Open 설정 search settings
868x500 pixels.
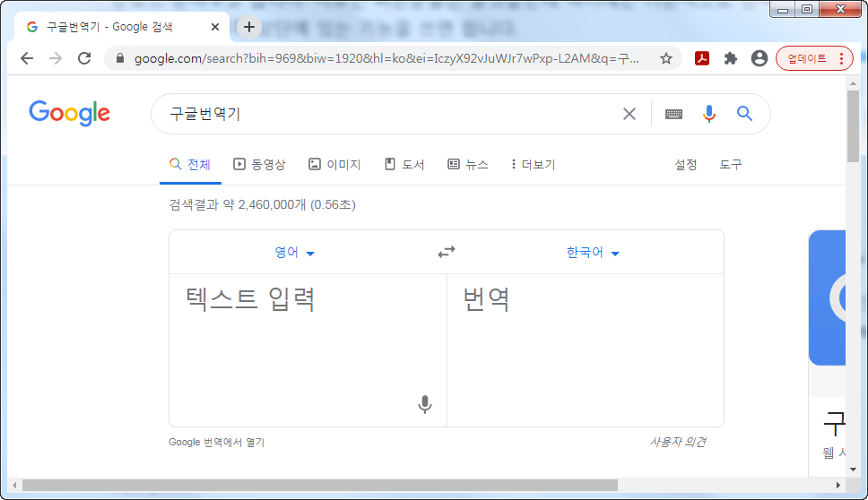tap(686, 164)
